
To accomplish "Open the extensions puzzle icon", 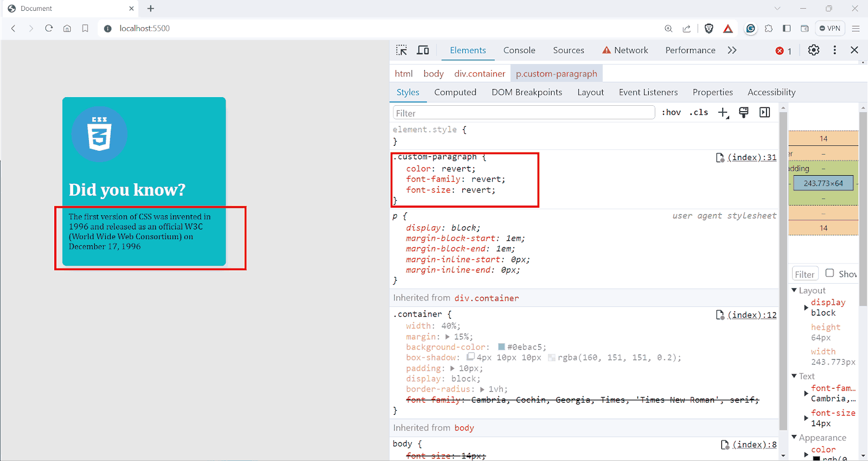I will pos(769,28).
